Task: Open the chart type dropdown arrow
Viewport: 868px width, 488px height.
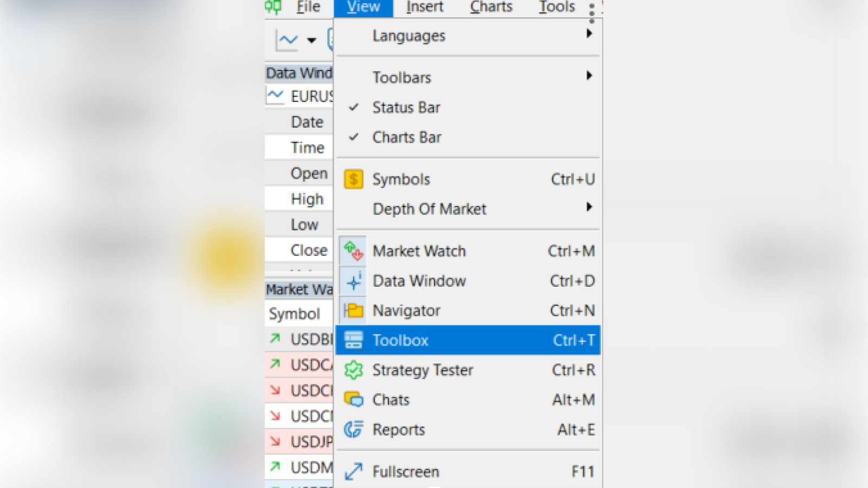Action: [311, 40]
